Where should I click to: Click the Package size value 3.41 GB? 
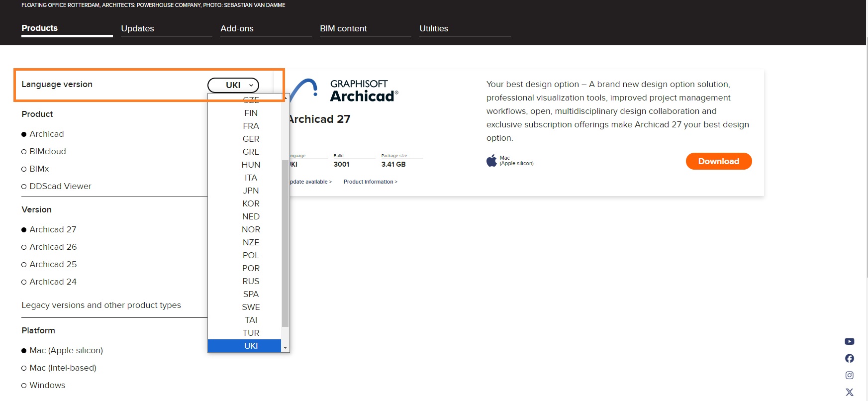coord(393,164)
